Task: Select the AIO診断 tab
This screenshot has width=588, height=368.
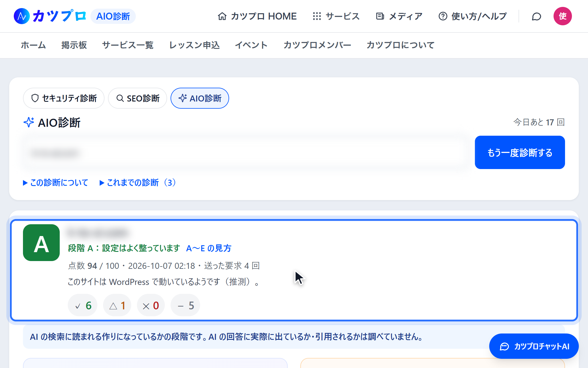Action: [200, 98]
